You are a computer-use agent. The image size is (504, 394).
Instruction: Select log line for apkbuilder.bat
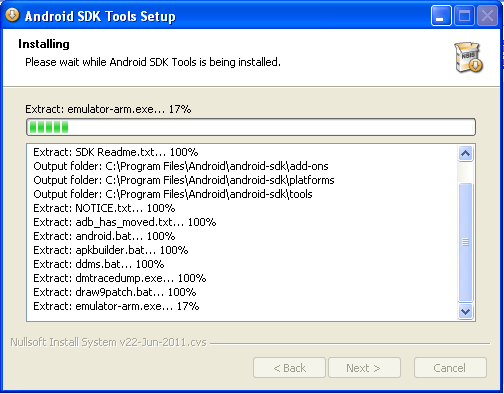[111, 250]
